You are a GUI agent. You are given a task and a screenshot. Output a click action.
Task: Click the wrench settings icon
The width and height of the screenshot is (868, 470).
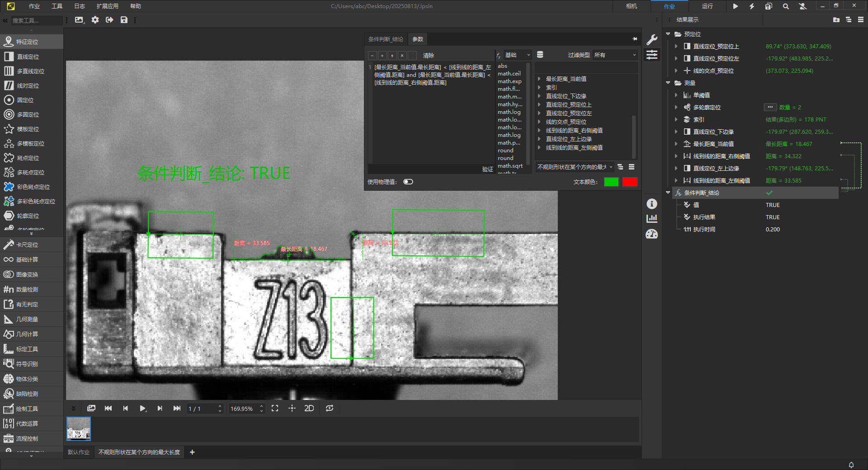(x=651, y=40)
